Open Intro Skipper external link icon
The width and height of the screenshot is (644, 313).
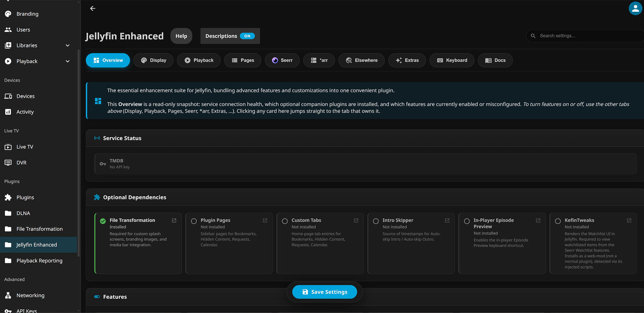tap(447, 220)
